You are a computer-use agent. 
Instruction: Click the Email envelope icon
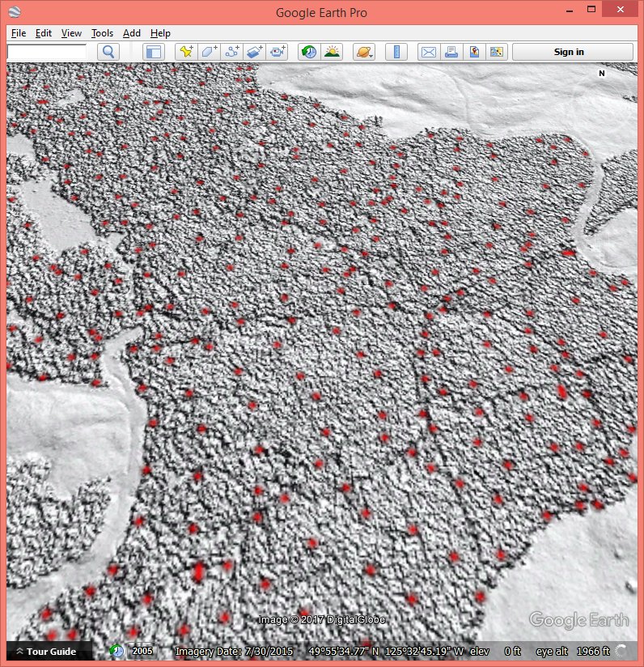coord(428,52)
